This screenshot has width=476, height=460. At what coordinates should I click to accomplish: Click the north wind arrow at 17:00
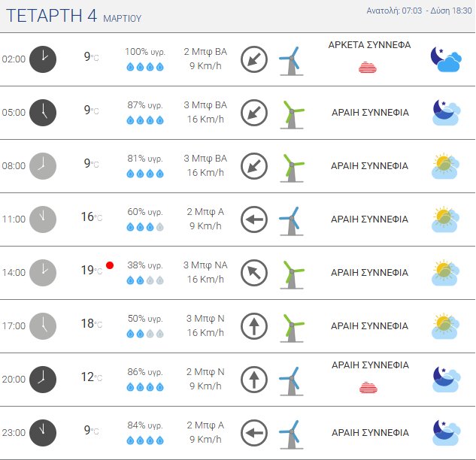(x=254, y=326)
